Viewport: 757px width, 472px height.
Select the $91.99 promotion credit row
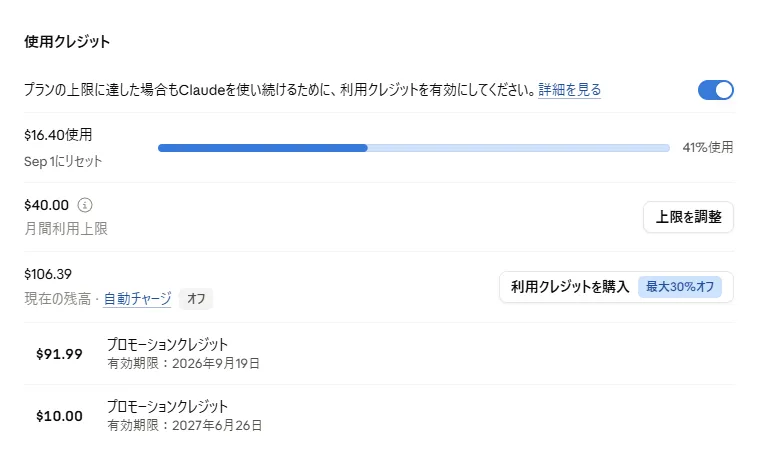(x=379, y=354)
